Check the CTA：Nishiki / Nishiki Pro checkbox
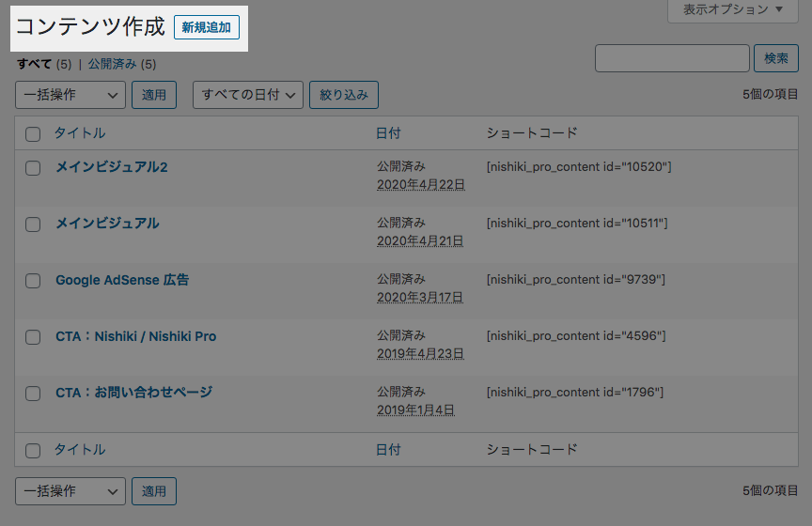This screenshot has width=812, height=526. coord(33,337)
